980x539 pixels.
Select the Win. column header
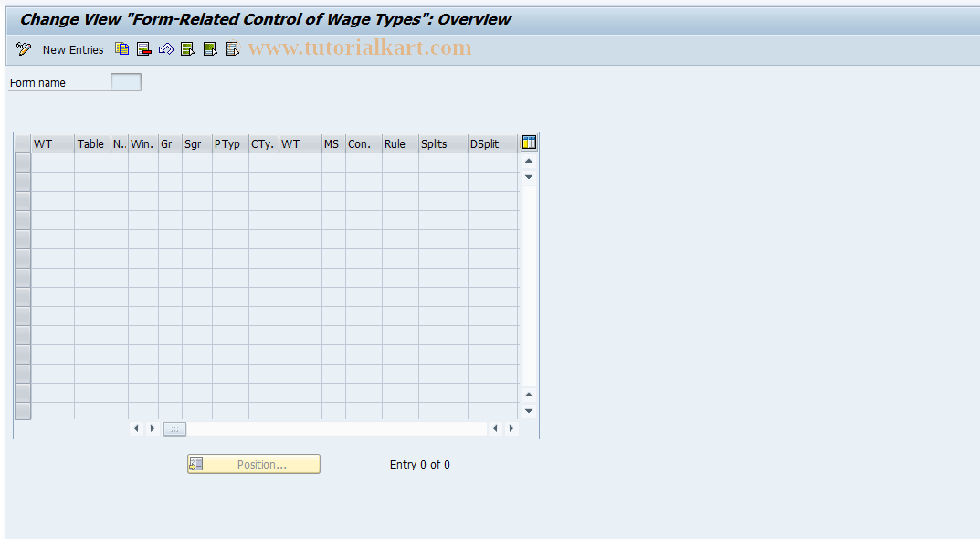(x=143, y=143)
